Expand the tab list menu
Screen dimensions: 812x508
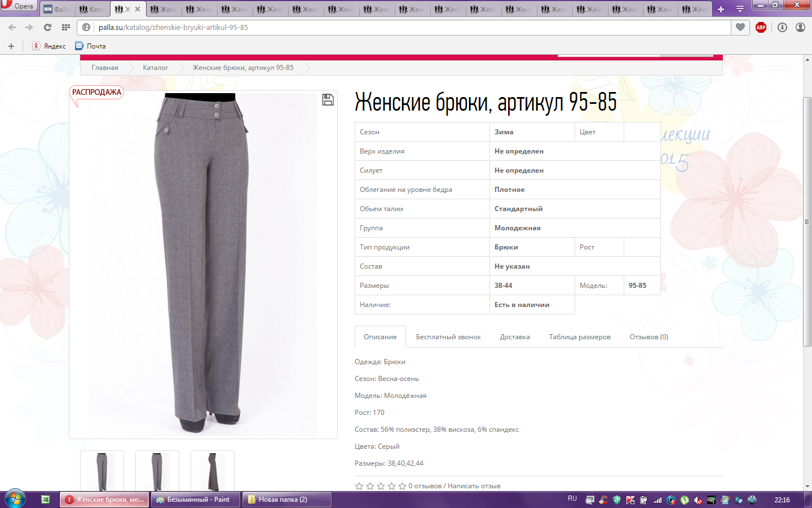740,9
